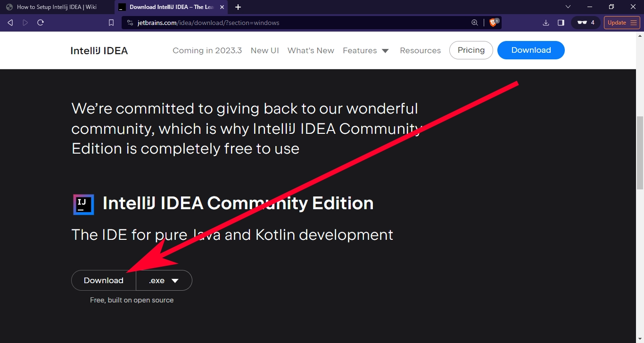Open the browser hamburger menu

tap(634, 22)
